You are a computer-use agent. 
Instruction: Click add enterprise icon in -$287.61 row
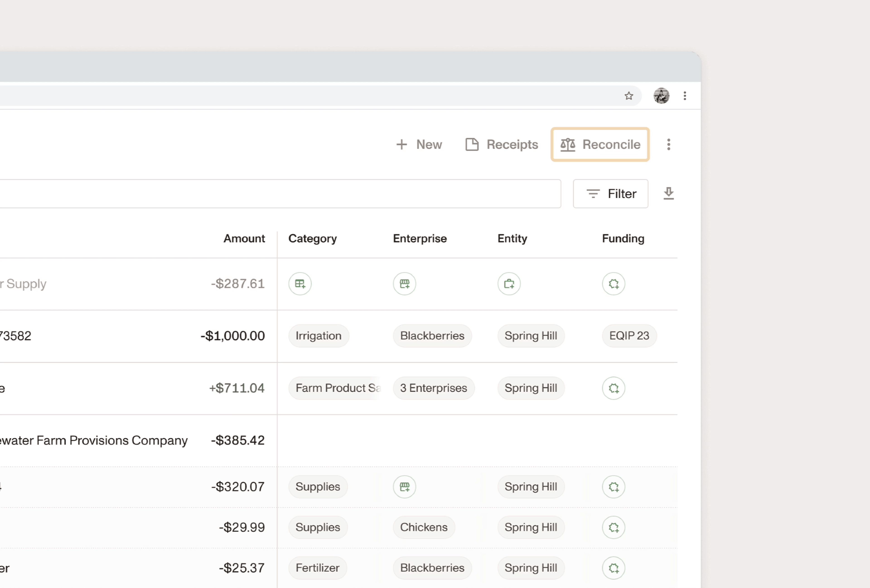point(404,284)
